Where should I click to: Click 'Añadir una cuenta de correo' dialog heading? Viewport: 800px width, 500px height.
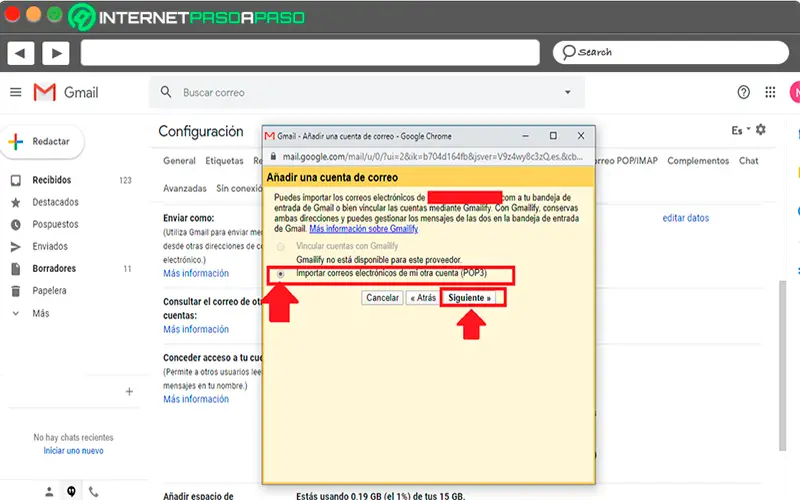[x=332, y=178]
